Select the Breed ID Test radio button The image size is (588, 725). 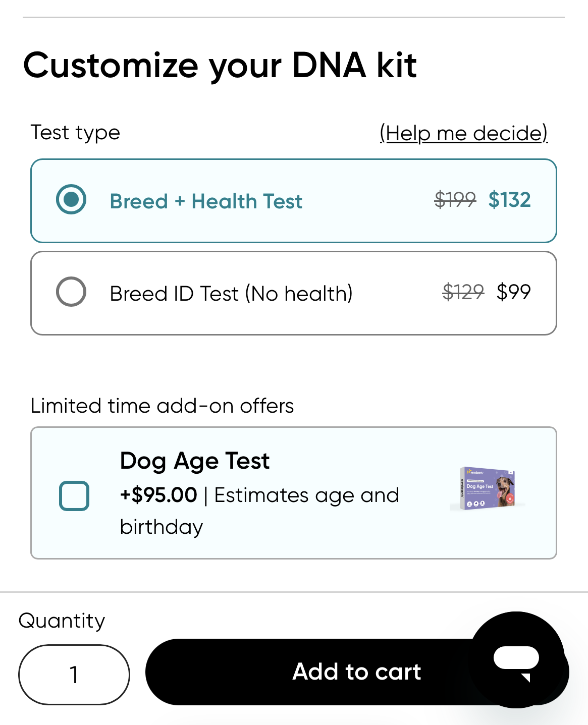tap(71, 292)
